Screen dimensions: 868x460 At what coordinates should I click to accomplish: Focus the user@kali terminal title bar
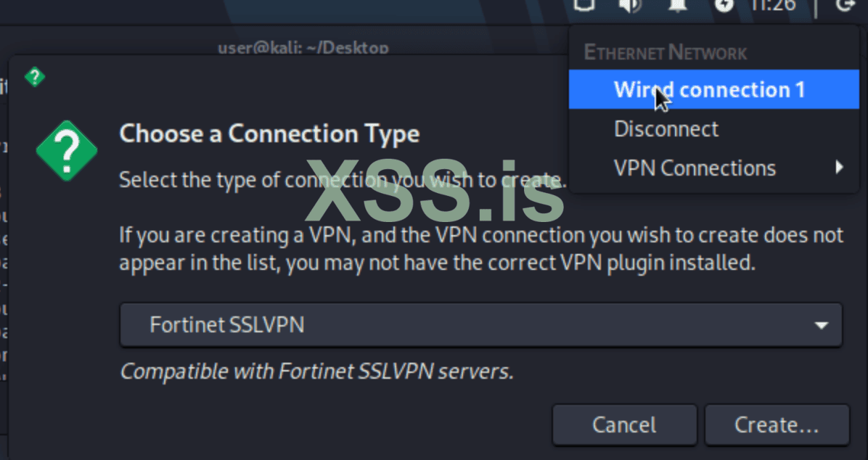coord(303,48)
